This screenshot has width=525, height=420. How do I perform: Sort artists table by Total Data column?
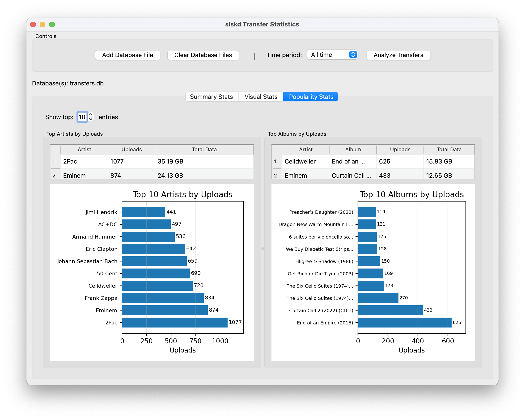pos(204,149)
